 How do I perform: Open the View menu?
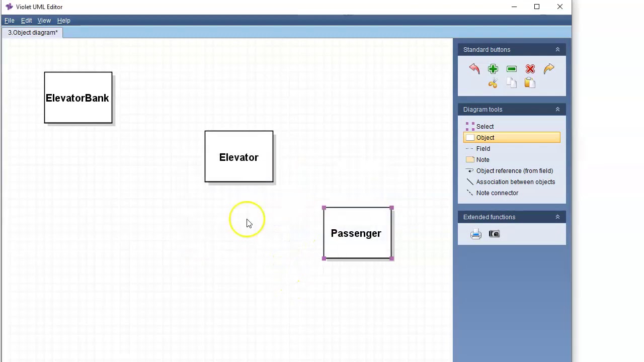(x=44, y=21)
